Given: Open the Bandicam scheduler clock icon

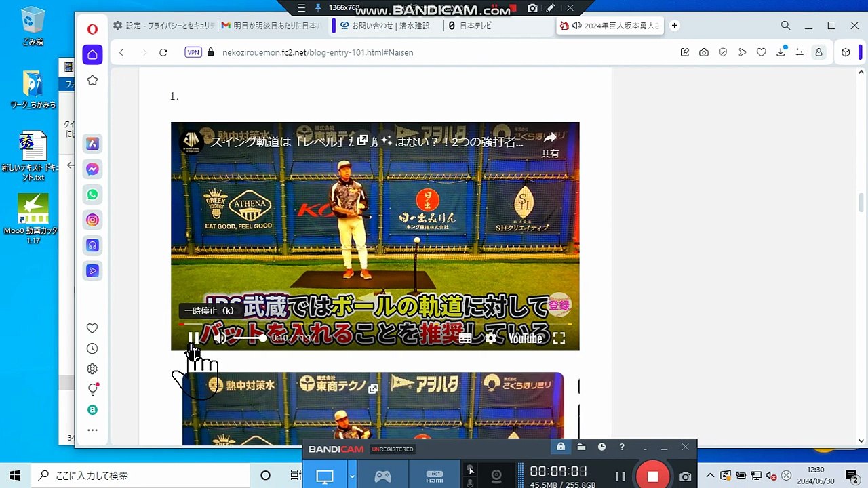Looking at the screenshot, I should [601, 447].
